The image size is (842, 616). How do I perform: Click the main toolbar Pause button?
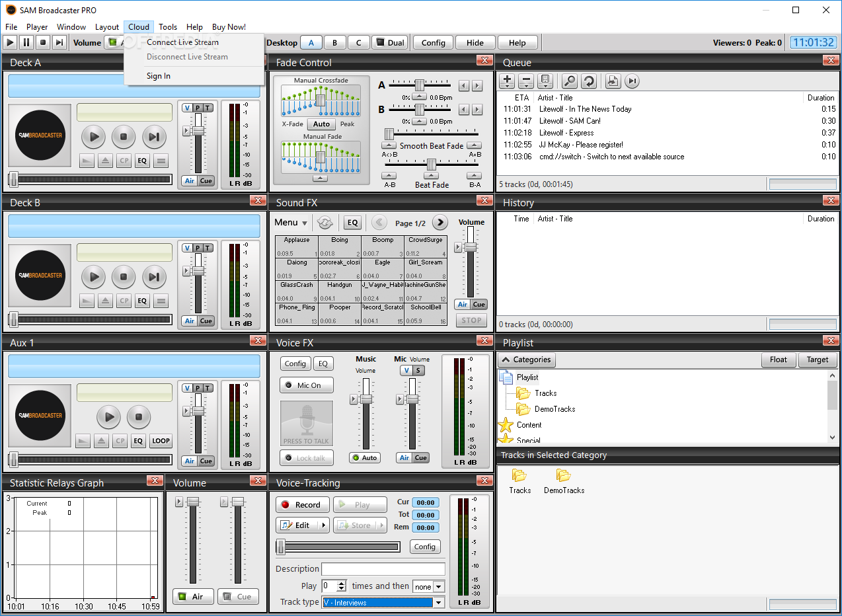tap(26, 42)
